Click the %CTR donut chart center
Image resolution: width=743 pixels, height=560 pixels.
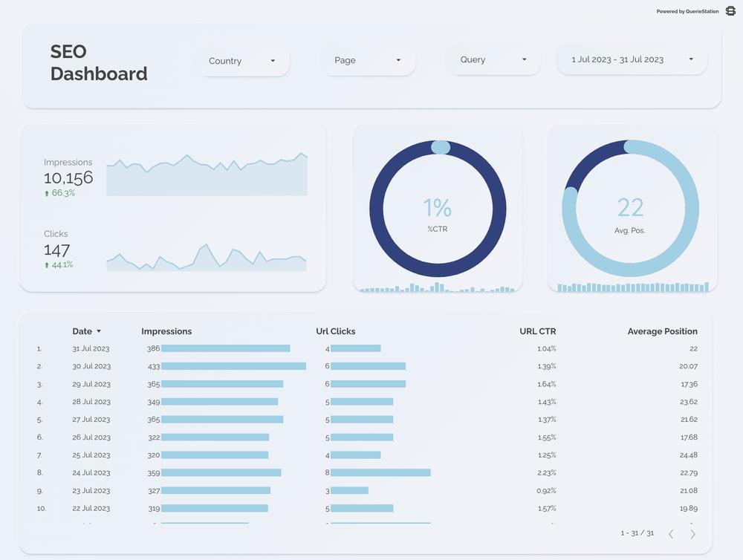coord(438,209)
